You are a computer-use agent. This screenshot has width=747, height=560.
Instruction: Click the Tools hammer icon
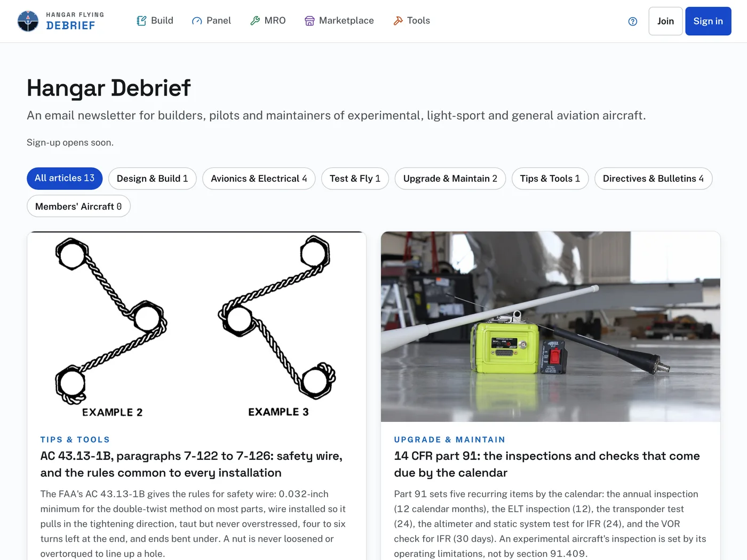tap(398, 21)
